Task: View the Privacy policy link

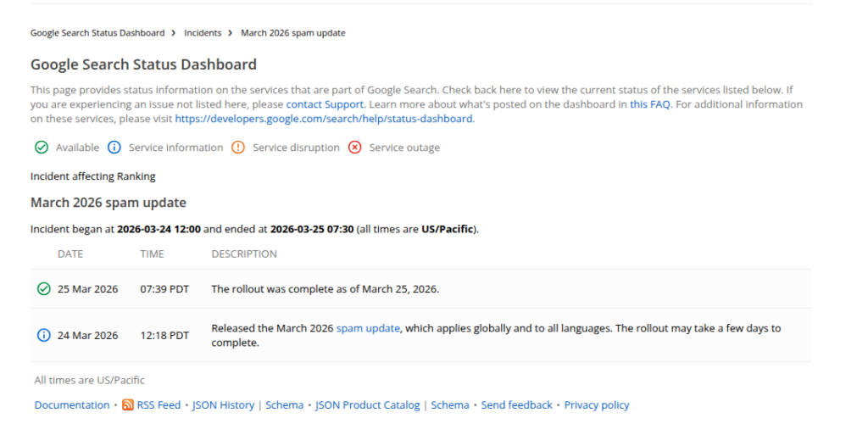Action: point(597,405)
